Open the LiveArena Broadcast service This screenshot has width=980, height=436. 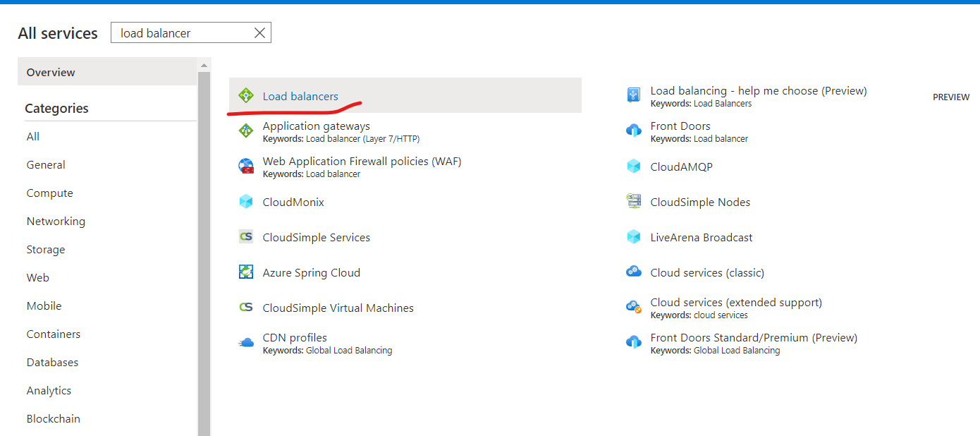[701, 237]
